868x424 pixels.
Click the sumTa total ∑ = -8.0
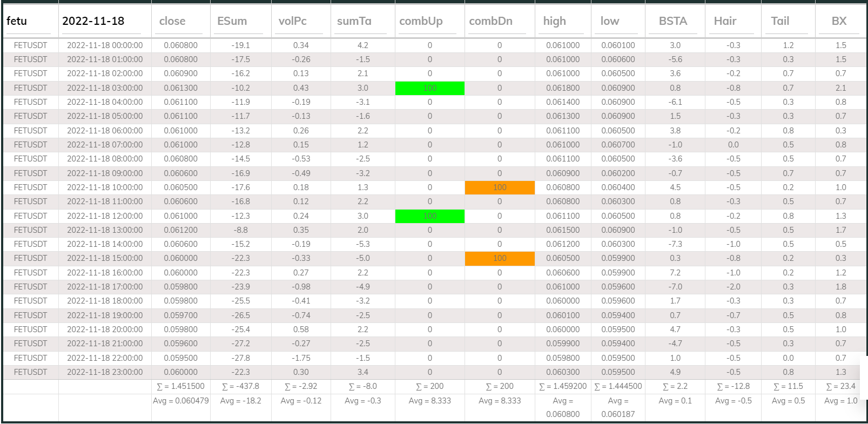(x=362, y=386)
